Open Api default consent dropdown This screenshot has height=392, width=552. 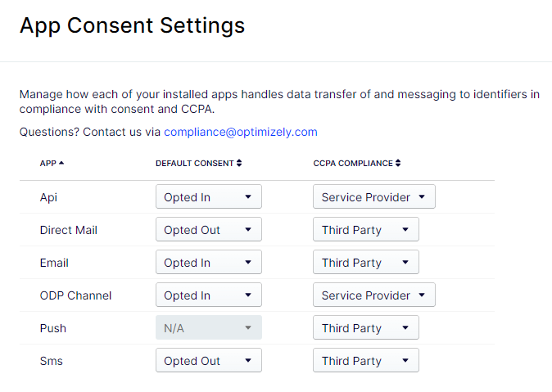click(x=208, y=197)
